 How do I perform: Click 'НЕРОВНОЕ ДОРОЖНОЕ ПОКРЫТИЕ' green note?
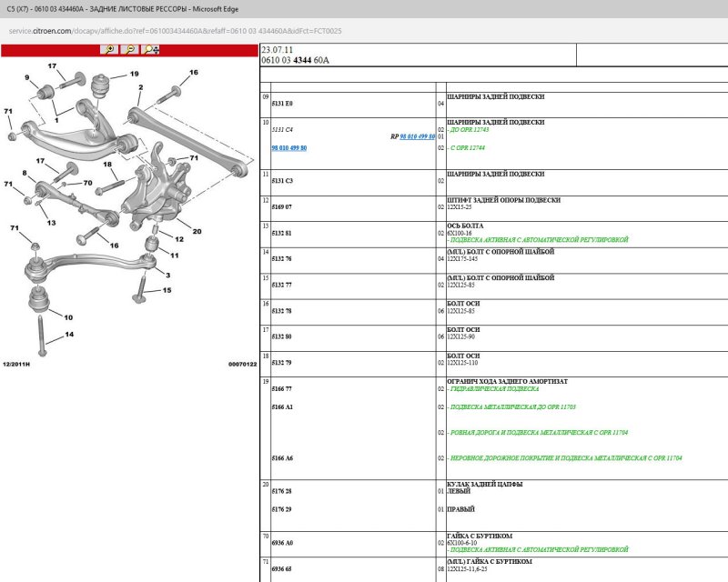point(566,458)
